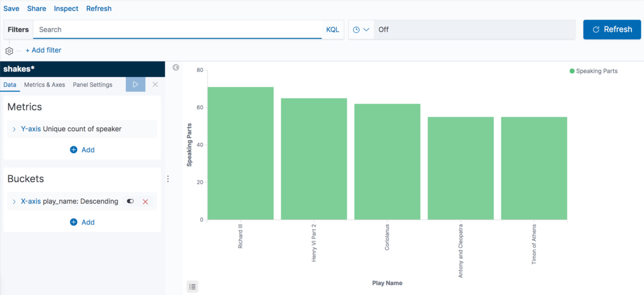
Task: Open the filter settings gear icon
Action: [x=9, y=50]
